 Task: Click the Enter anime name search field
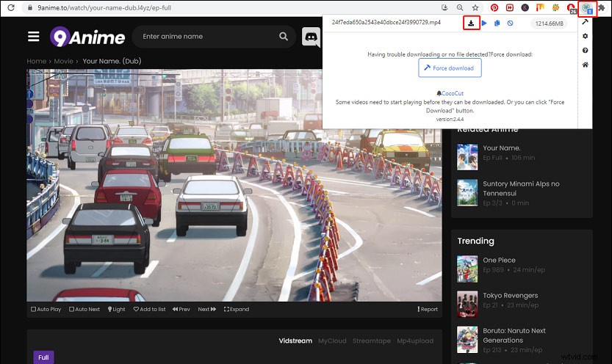[206, 37]
